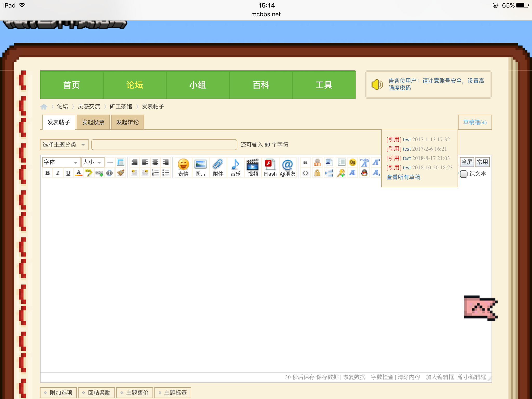
Task: Switch to the 发起投票 tab
Action: (93, 122)
